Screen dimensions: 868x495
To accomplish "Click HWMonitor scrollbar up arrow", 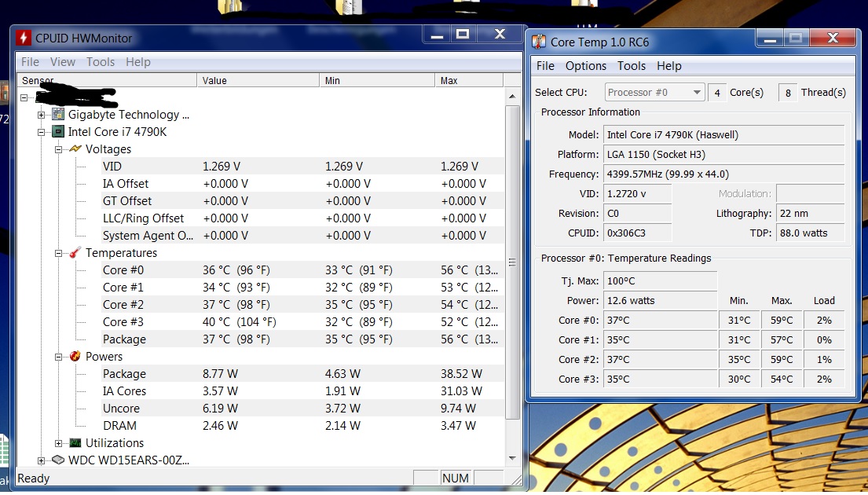I will (512, 97).
